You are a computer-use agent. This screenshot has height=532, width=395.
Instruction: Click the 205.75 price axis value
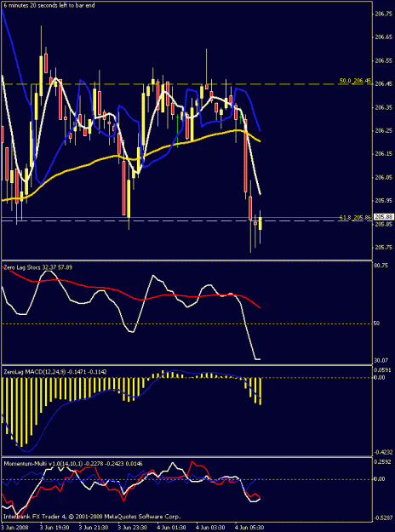pos(383,248)
